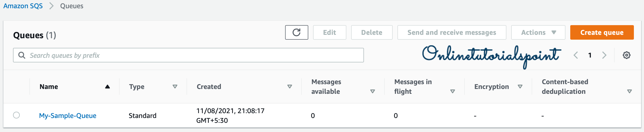Click Send and receive messages button

click(451, 32)
